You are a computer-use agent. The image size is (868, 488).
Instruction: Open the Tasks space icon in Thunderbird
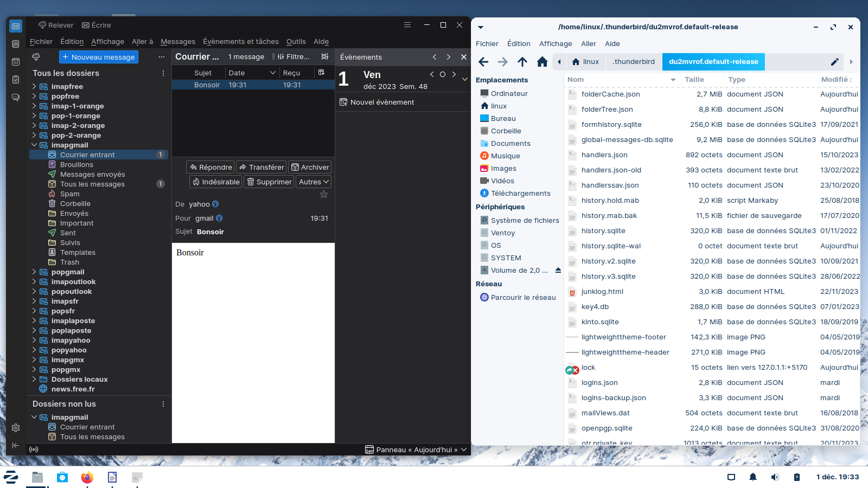click(x=16, y=80)
